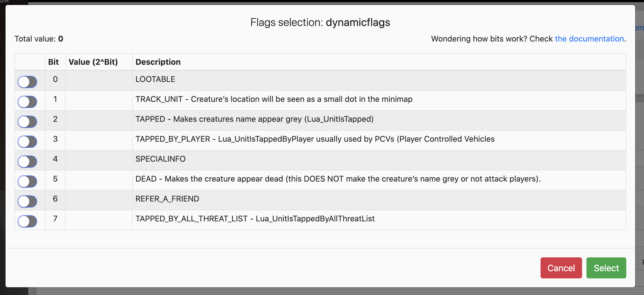644x295 pixels.
Task: Click the DEAD flag description text
Action: tap(338, 179)
